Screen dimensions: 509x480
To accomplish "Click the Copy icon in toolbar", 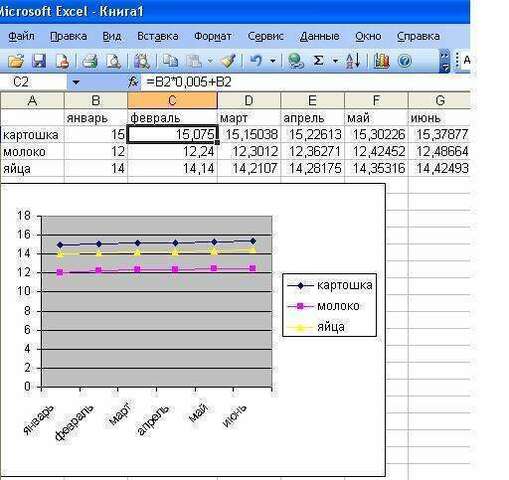I will coord(170,61).
